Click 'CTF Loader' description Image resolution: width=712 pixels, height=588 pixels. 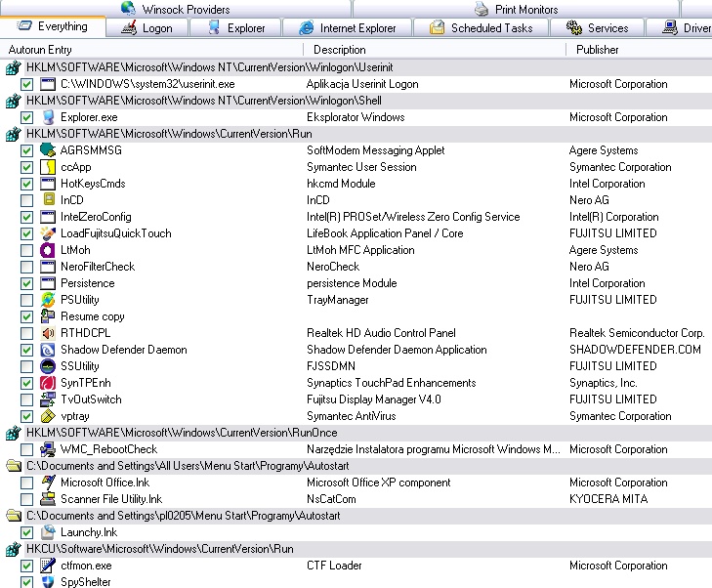334,566
